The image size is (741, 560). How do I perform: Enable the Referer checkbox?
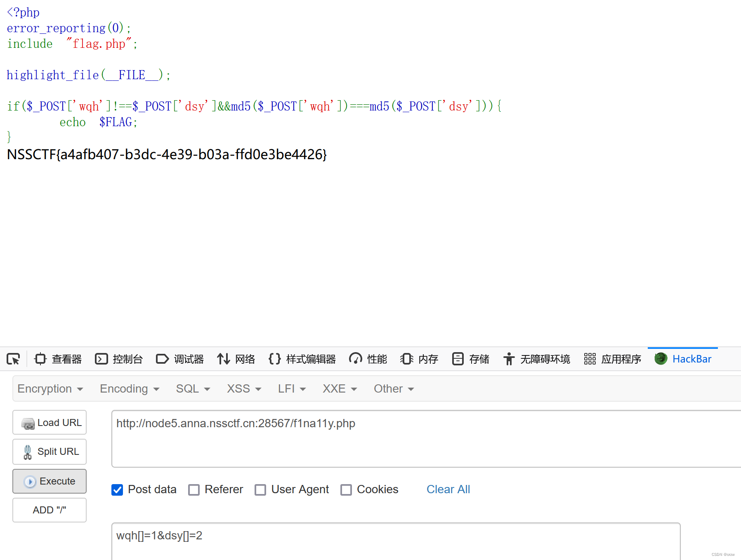194,490
